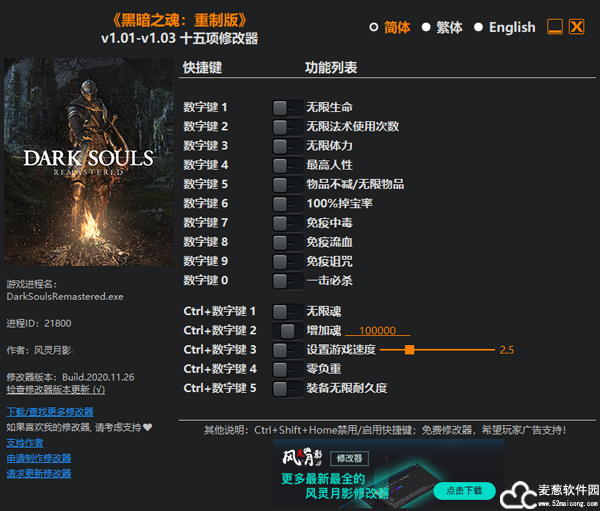The image size is (600, 511).
Task: Open 下载/查找更多修改器 link
Action: pyautogui.click(x=50, y=412)
